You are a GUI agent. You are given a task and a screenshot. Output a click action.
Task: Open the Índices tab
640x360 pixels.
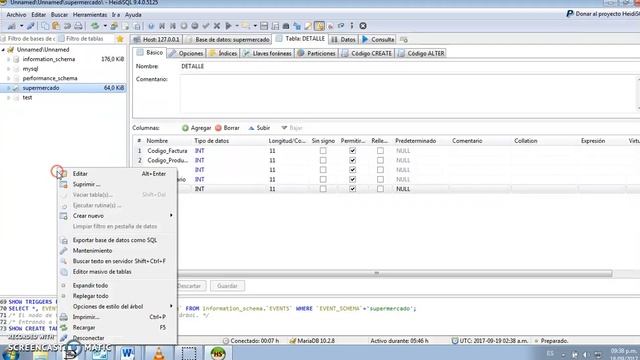[x=223, y=53]
